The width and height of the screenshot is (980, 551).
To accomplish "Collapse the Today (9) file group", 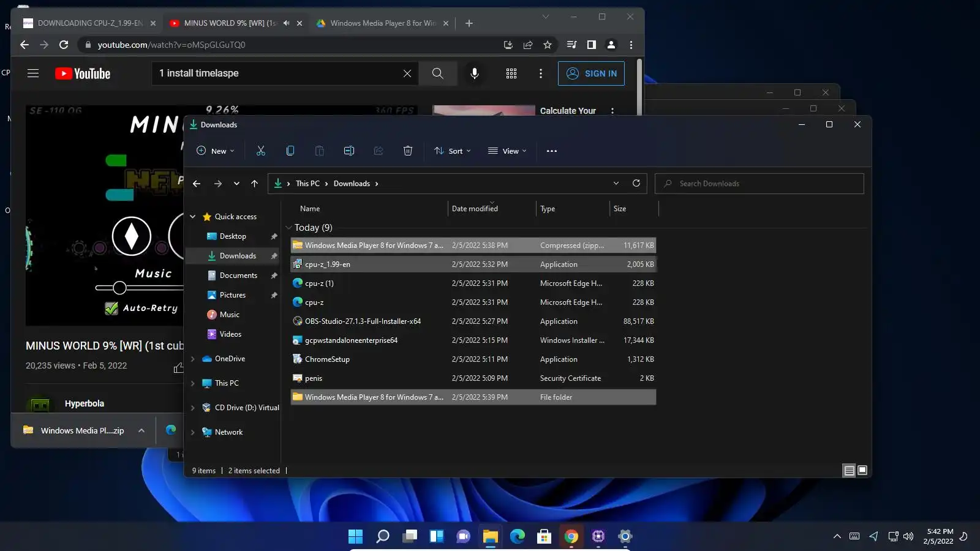I will coord(289,228).
